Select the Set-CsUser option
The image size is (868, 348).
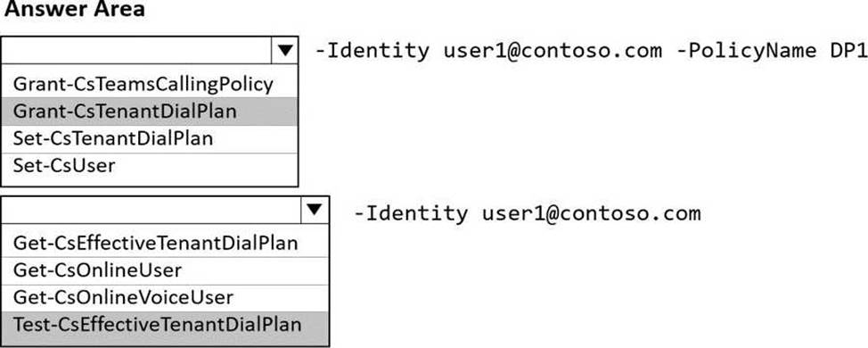tap(150, 164)
